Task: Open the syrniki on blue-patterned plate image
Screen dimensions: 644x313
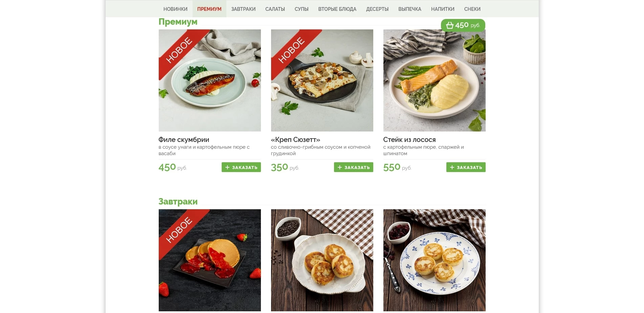Action: click(435, 260)
